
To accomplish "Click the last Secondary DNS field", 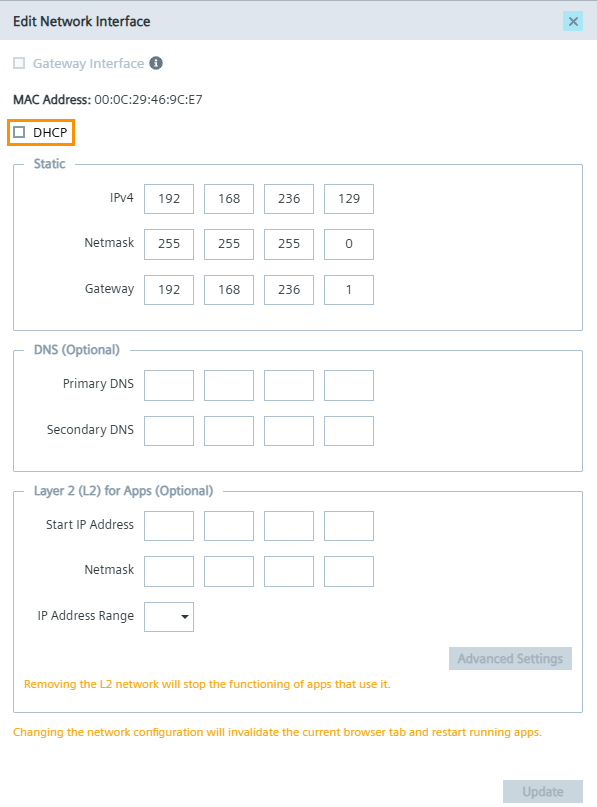I will click(348, 430).
